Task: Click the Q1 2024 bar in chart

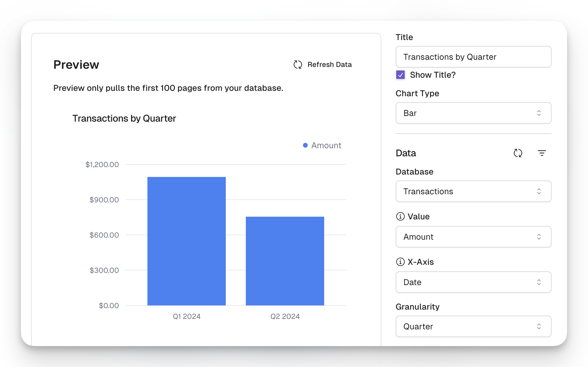Action: point(186,241)
